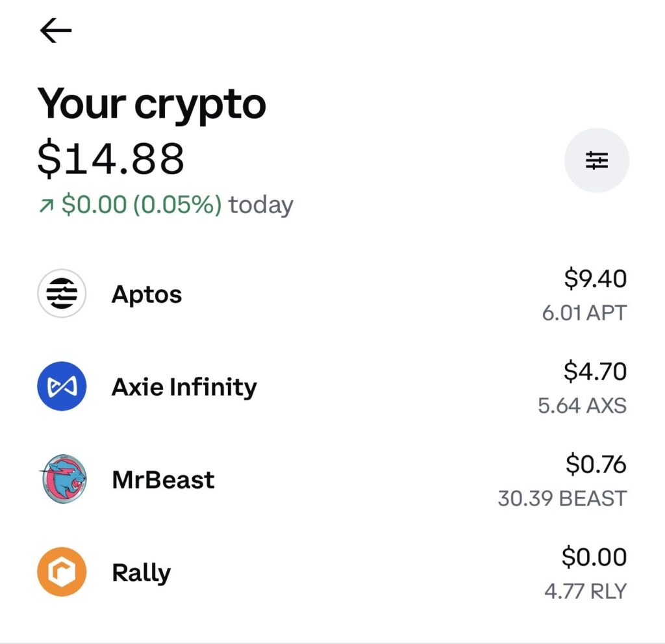
Task: Tap the $0.00 (0.05%) today change
Action: click(142, 205)
